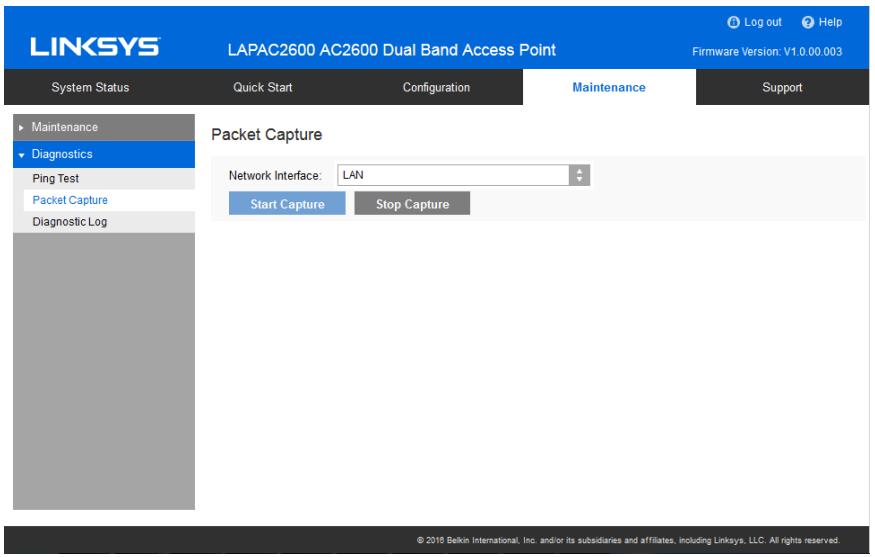Viewport: 875px width, 557px height.
Task: Click the Network Interface label
Action: (275, 176)
